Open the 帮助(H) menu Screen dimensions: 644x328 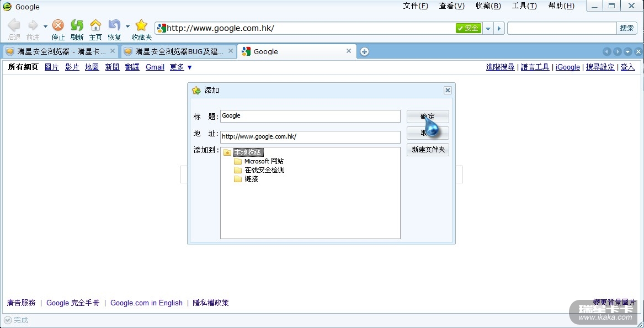coord(561,6)
